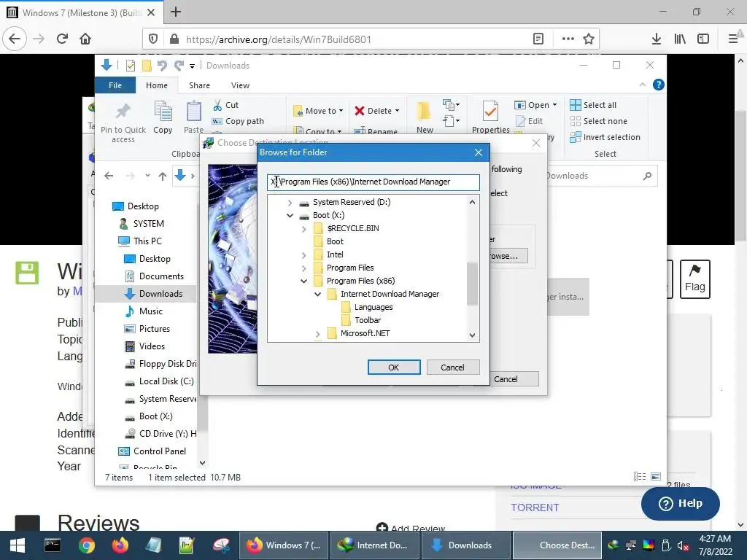Click Select all in ribbon

pos(593,105)
